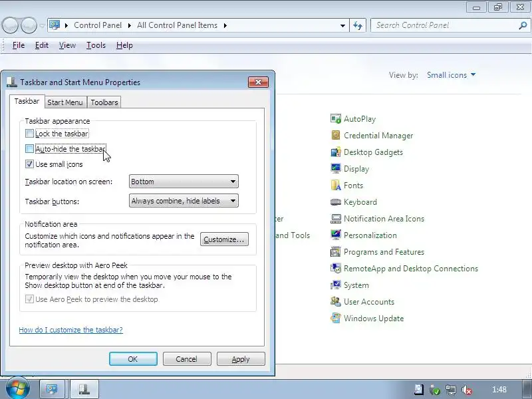Click the Search Control Panel field
Image resolution: width=532 pixels, height=399 pixels.
[x=444, y=25]
